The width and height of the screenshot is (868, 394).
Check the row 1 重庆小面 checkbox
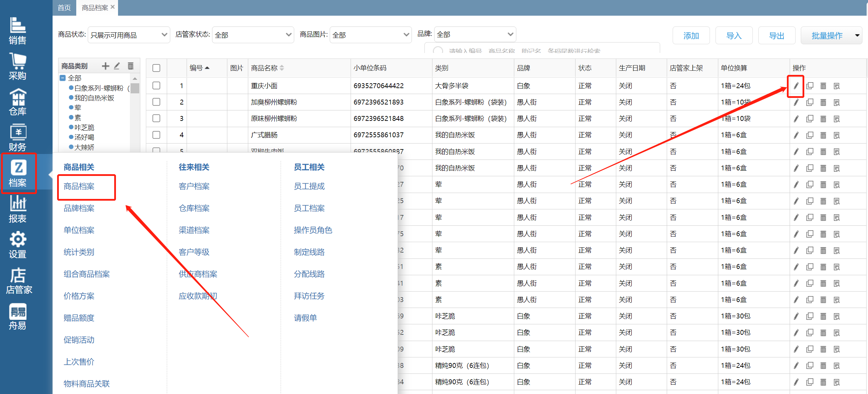pos(156,85)
